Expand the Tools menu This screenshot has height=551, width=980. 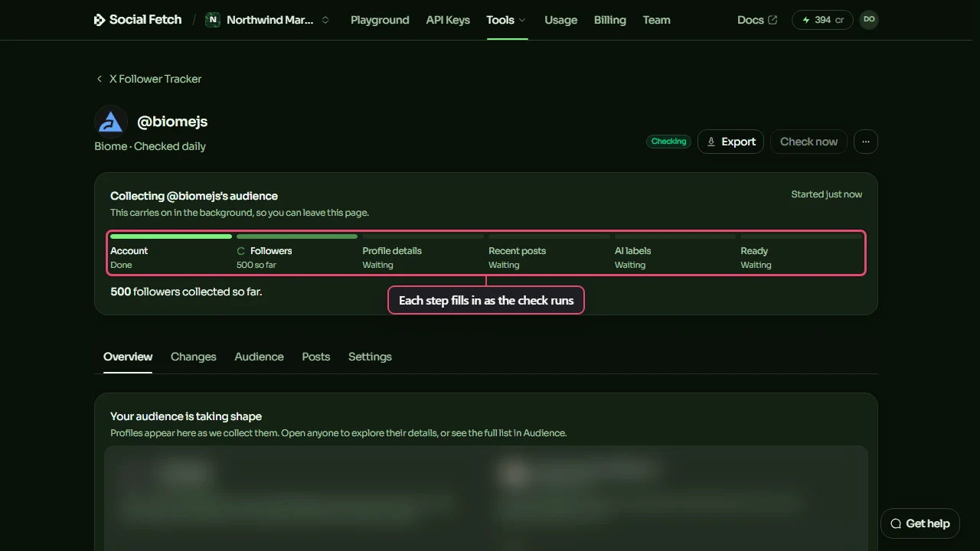(x=506, y=20)
